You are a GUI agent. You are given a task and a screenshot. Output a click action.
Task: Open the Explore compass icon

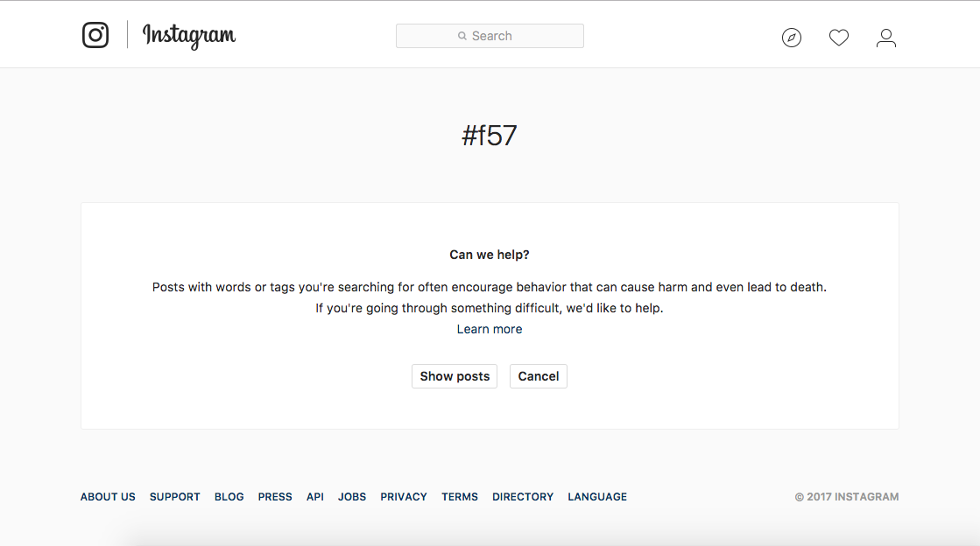click(x=791, y=38)
